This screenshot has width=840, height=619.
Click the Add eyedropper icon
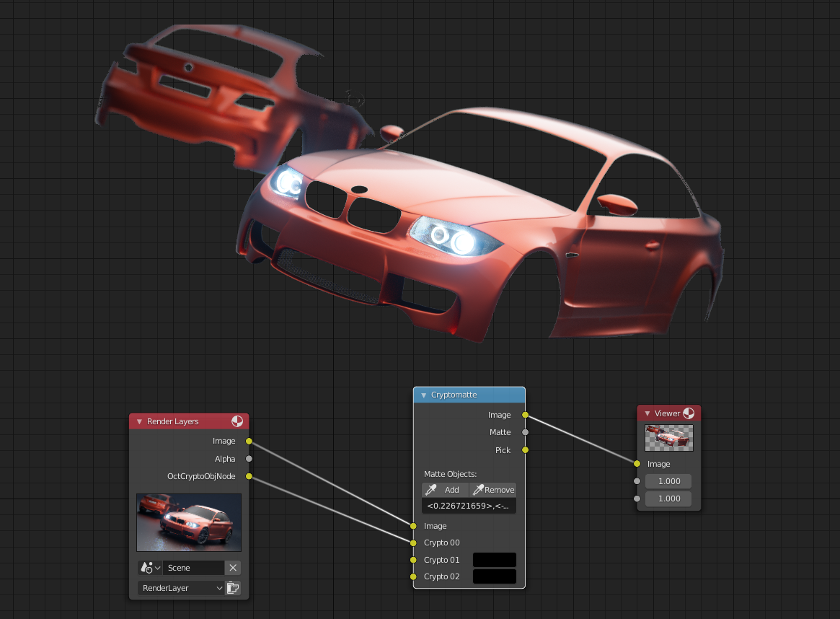tap(430, 490)
